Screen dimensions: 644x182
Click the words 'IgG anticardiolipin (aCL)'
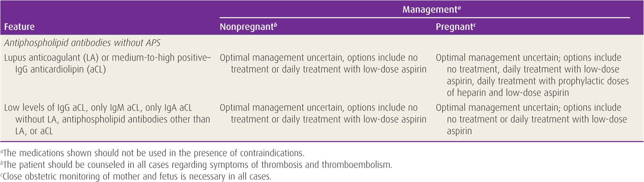tap(61, 69)
